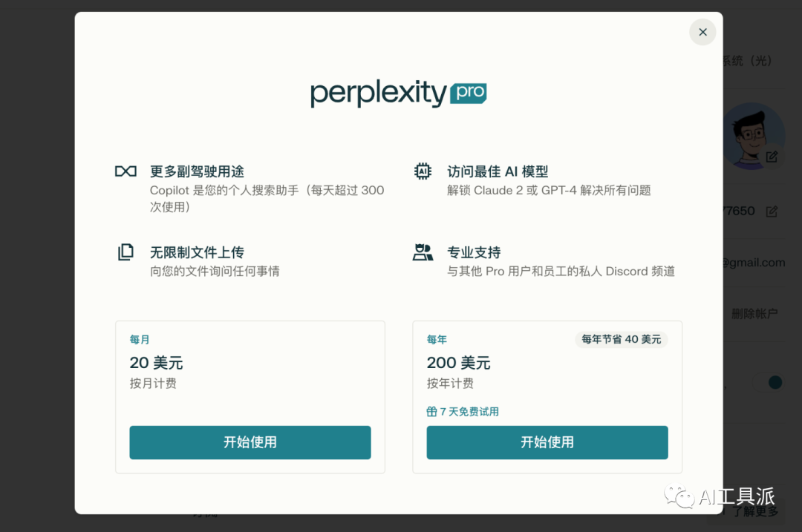Click the edit icon next to username 7650
The height and width of the screenshot is (532, 802).
[772, 211]
